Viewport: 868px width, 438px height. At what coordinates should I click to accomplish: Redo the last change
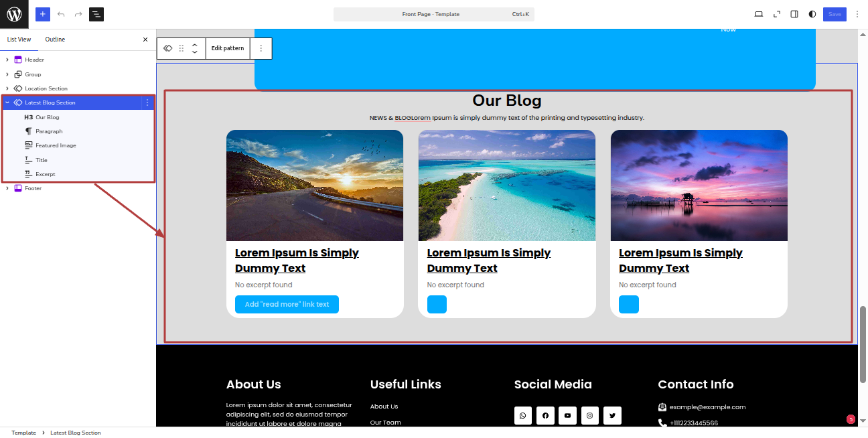78,14
